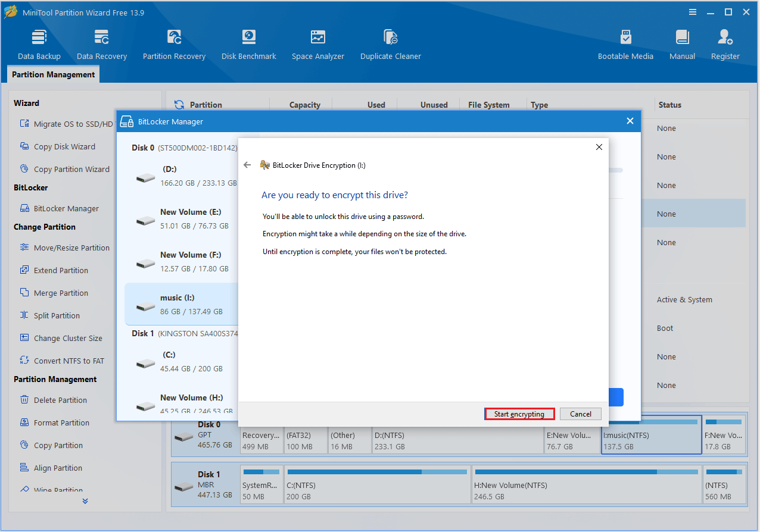Choose Format Partition
This screenshot has height=532, width=760.
coord(54,423)
